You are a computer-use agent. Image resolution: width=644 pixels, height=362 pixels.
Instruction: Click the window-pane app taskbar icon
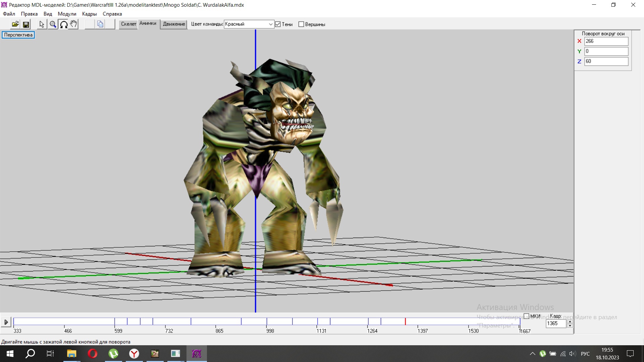[175, 354]
